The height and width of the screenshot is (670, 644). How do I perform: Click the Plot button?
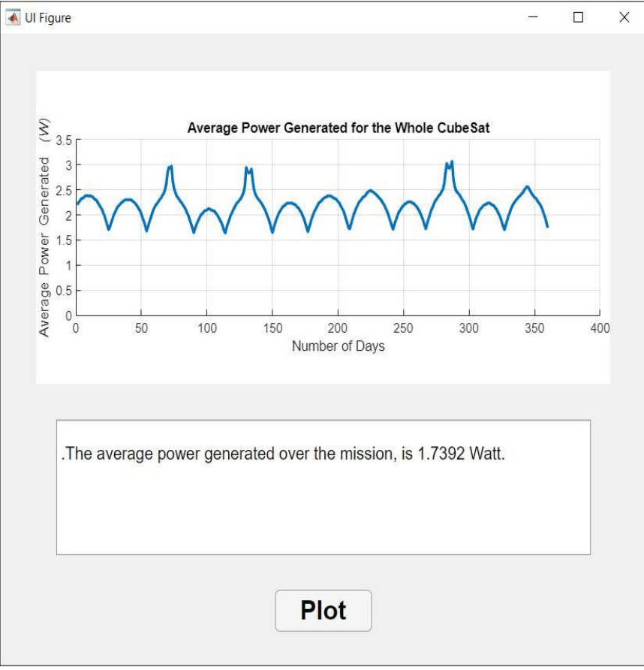(324, 611)
